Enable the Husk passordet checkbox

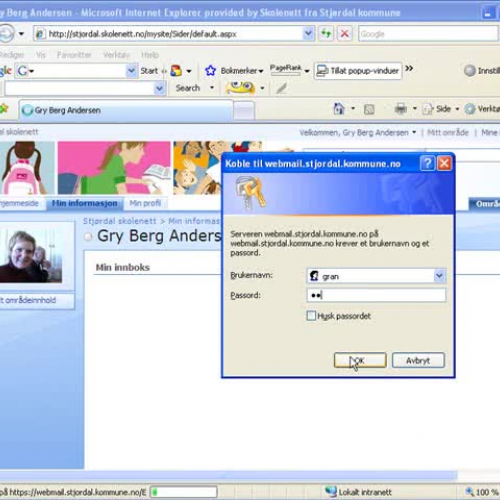click(311, 316)
